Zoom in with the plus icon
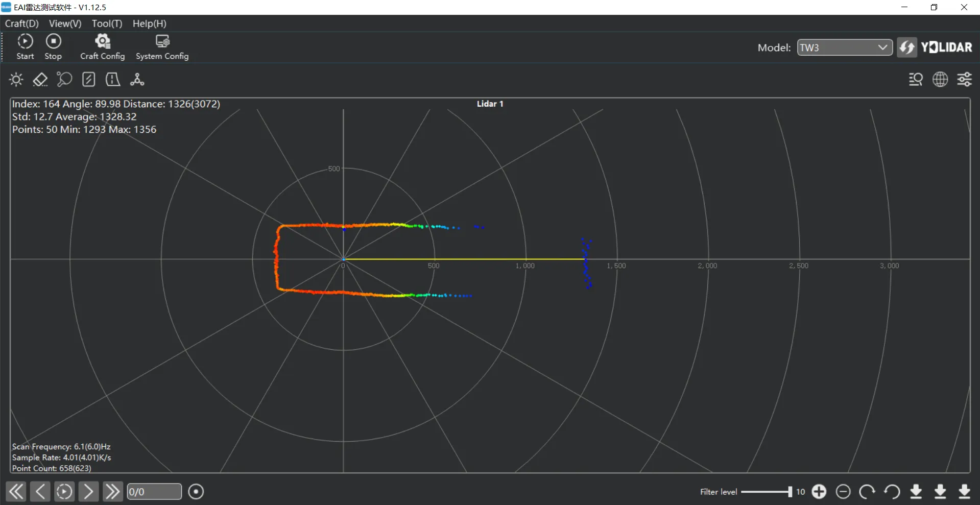The width and height of the screenshot is (980, 505). click(x=819, y=492)
